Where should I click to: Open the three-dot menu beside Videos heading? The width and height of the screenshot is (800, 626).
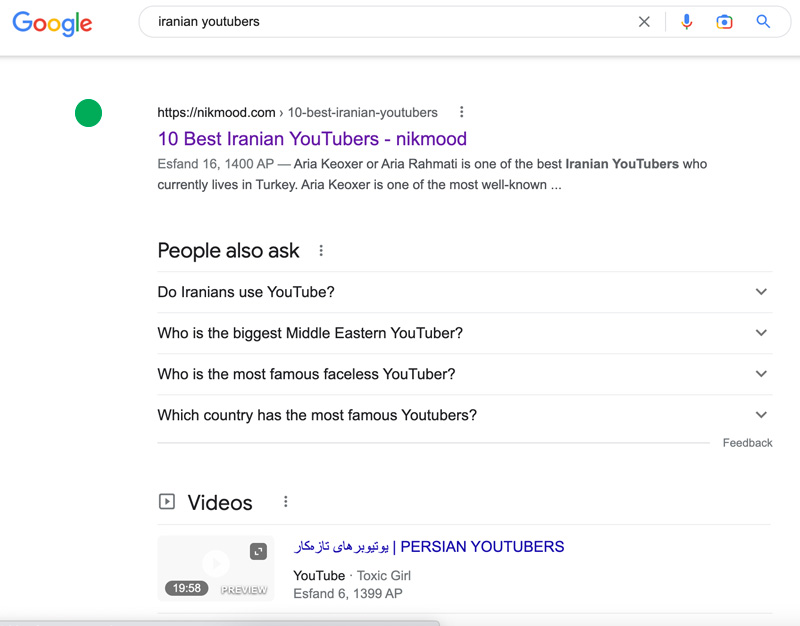(286, 502)
